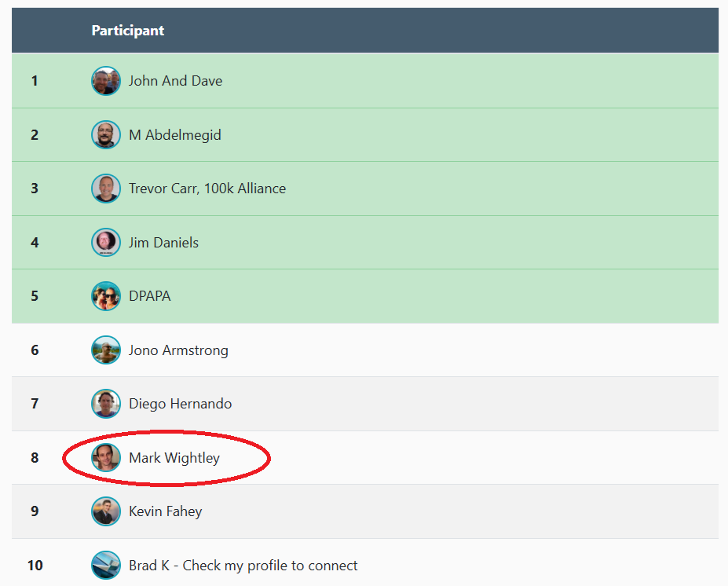Select Jim Daniels' avatar image

point(106,243)
